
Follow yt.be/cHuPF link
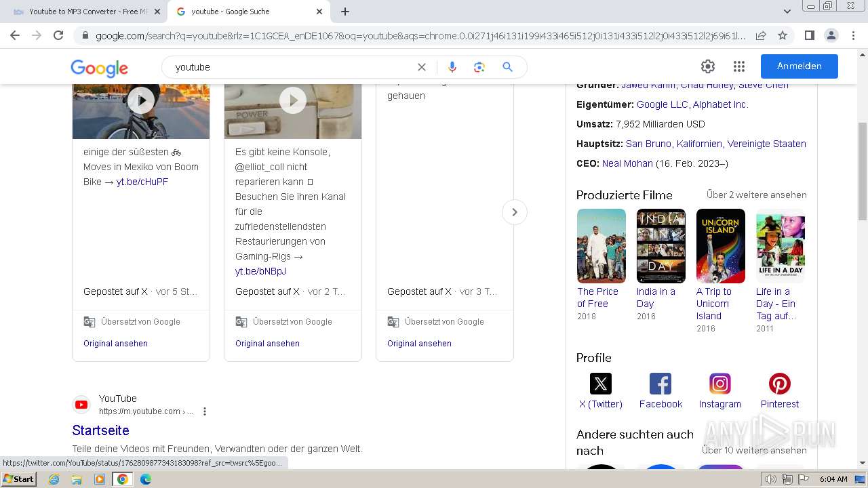click(142, 182)
